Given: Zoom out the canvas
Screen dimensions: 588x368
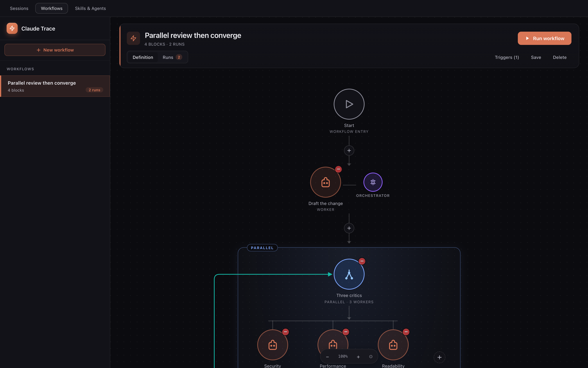Looking at the screenshot, I should click(327, 357).
